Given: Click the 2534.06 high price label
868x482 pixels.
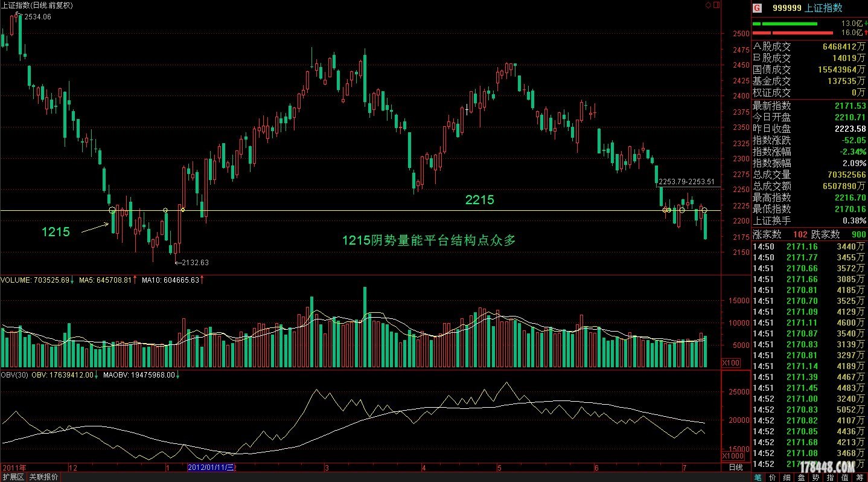Looking at the screenshot, I should [x=37, y=17].
